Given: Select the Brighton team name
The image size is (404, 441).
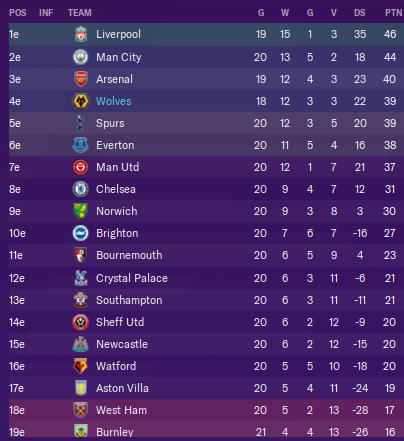Looking at the screenshot, I should point(117,233).
